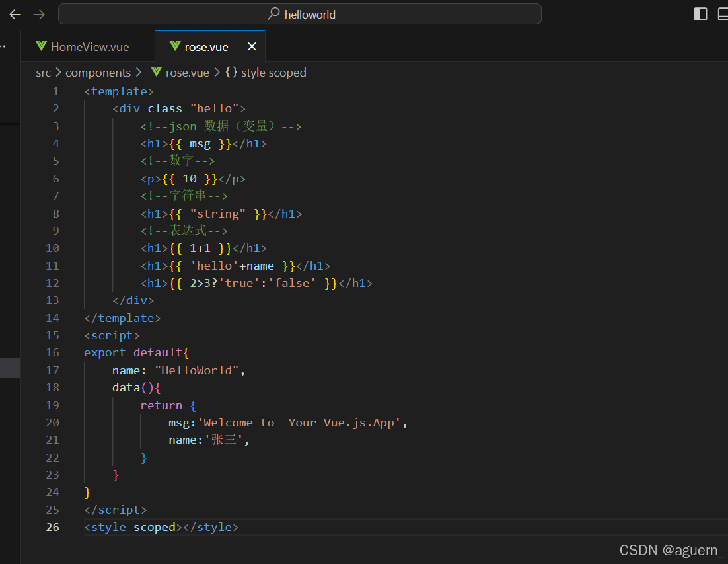Click the helloworld command palette input
Screen dimensions: 728x564
(x=310, y=14)
